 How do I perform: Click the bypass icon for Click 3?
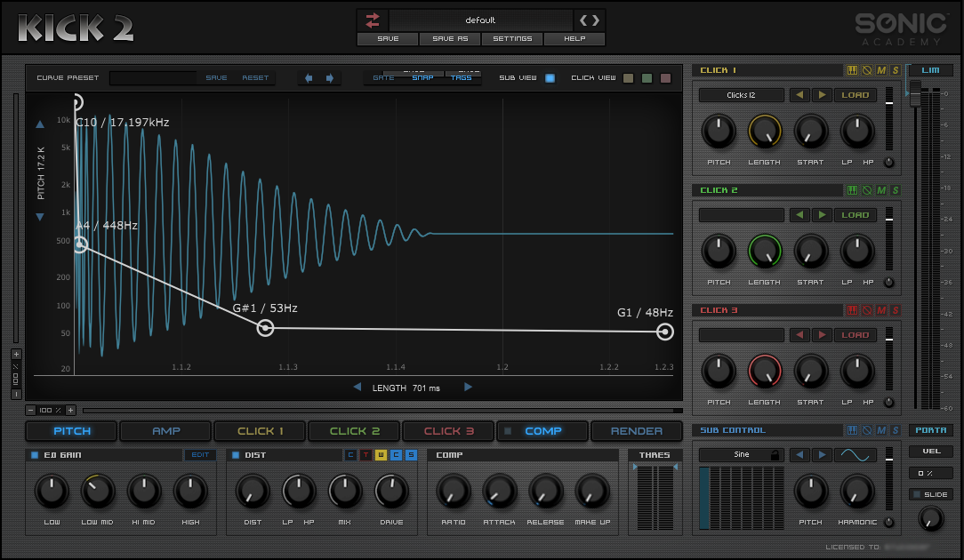click(867, 310)
